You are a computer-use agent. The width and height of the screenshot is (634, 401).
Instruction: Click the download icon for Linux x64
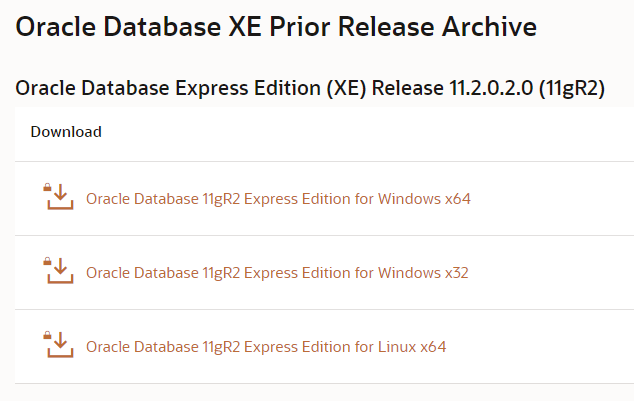pos(59,344)
